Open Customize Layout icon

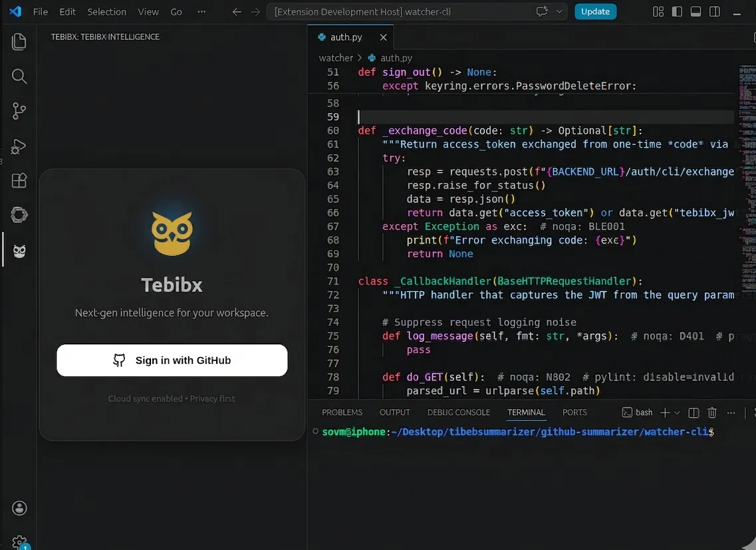pyautogui.click(x=658, y=11)
